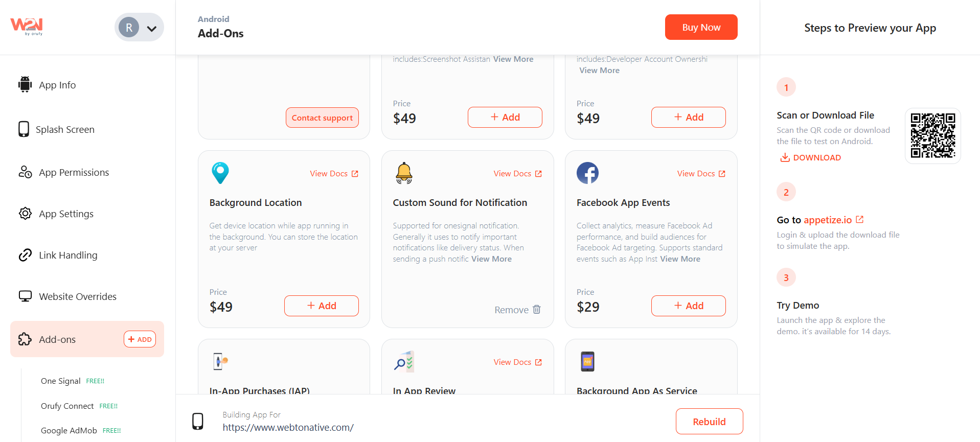Download the Android test file

[810, 157]
